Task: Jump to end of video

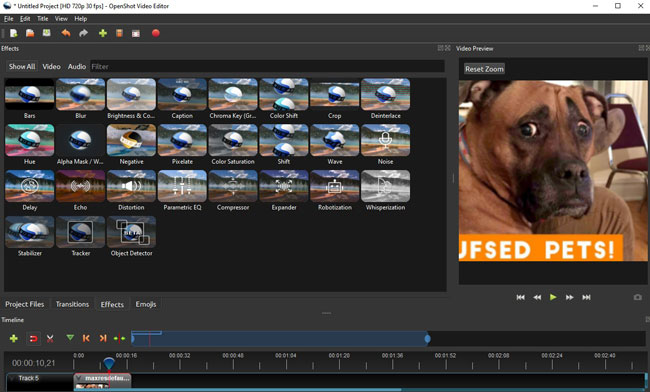Action: click(x=586, y=297)
